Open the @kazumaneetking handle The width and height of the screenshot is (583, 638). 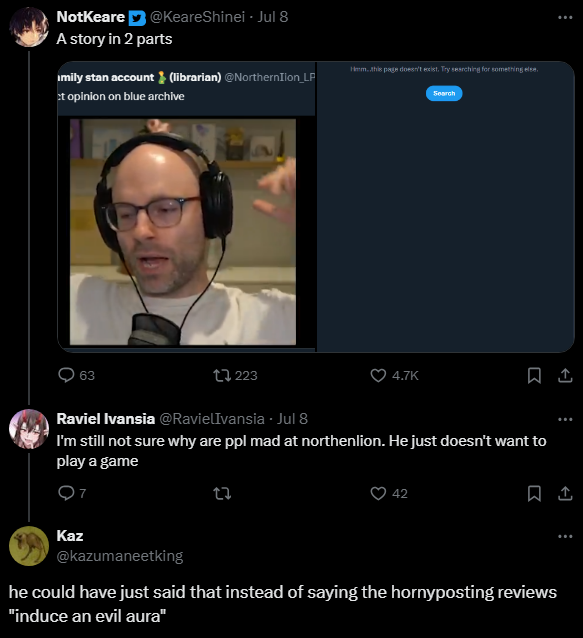[120, 556]
